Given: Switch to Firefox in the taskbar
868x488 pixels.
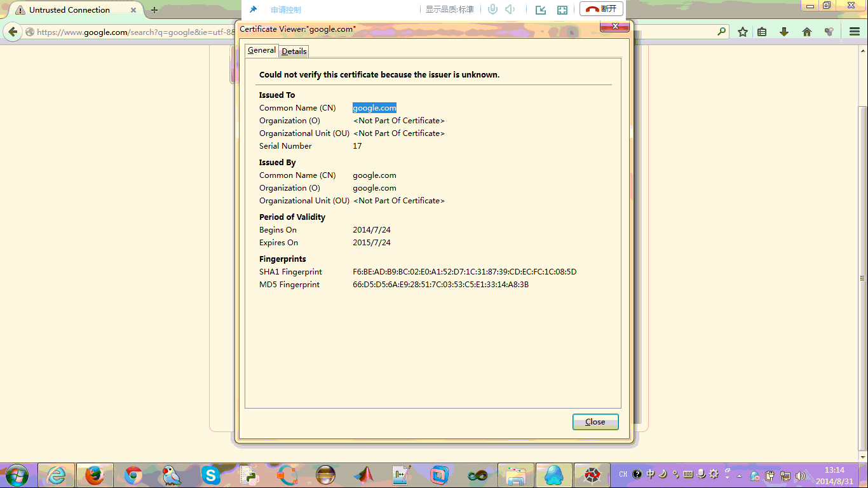Looking at the screenshot, I should (x=95, y=475).
